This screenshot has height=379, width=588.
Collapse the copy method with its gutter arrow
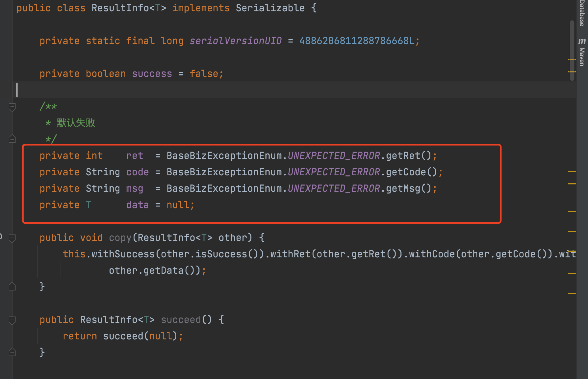tap(12, 238)
